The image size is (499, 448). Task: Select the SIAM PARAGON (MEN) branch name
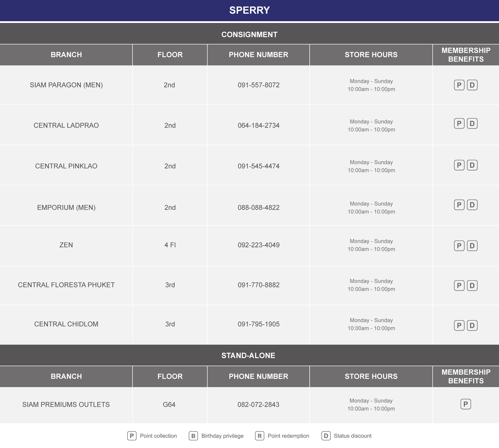pyautogui.click(x=66, y=85)
